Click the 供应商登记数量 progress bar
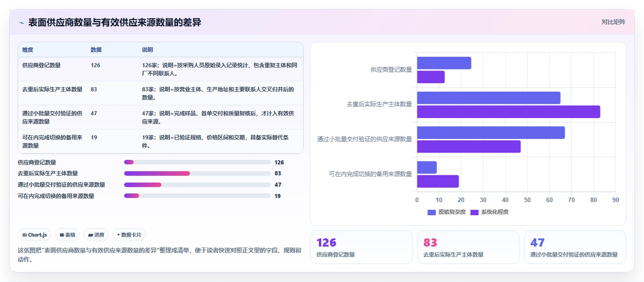Screen dimensions: 644x282 pyautogui.click(x=197, y=162)
